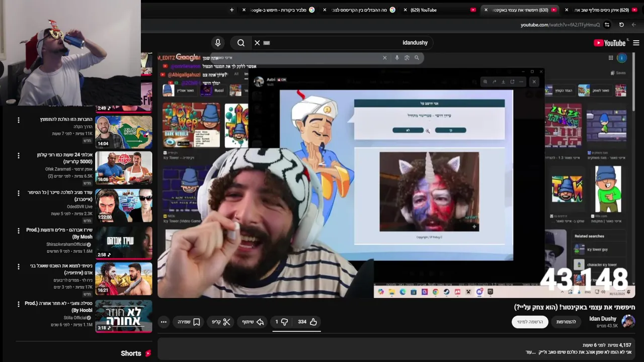Close the '(629) YouTube' tab

tap(405, 10)
